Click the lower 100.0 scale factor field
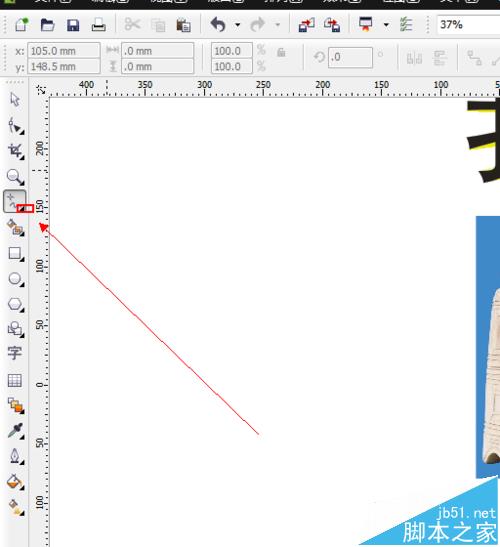 pyautogui.click(x=232, y=66)
